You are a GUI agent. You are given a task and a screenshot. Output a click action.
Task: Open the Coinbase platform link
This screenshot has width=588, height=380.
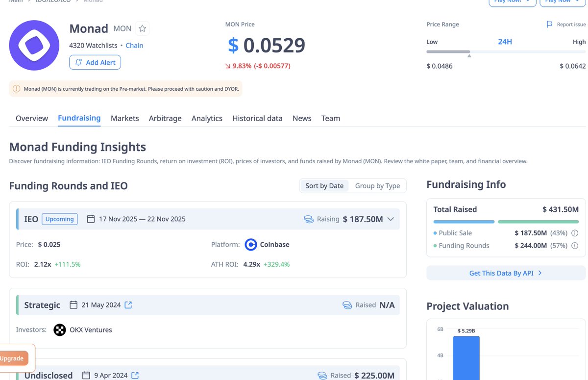click(x=274, y=244)
